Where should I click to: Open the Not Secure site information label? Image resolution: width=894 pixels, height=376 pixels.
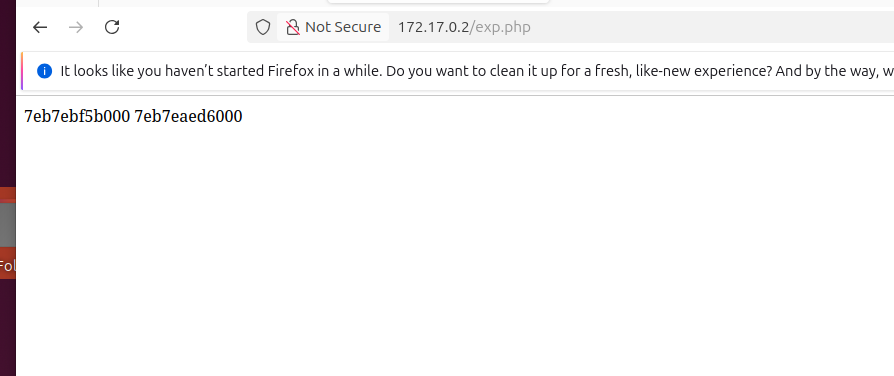(333, 27)
